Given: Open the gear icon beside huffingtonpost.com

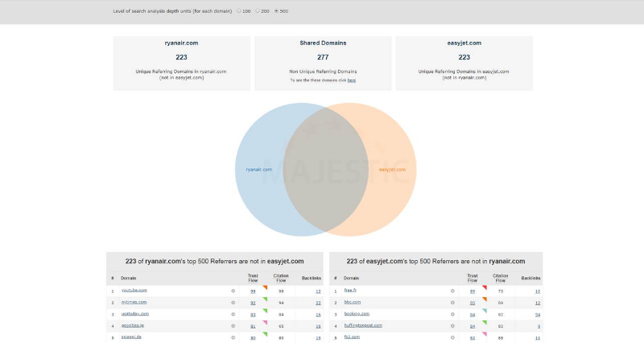Looking at the screenshot, I should pyautogui.click(x=452, y=326).
